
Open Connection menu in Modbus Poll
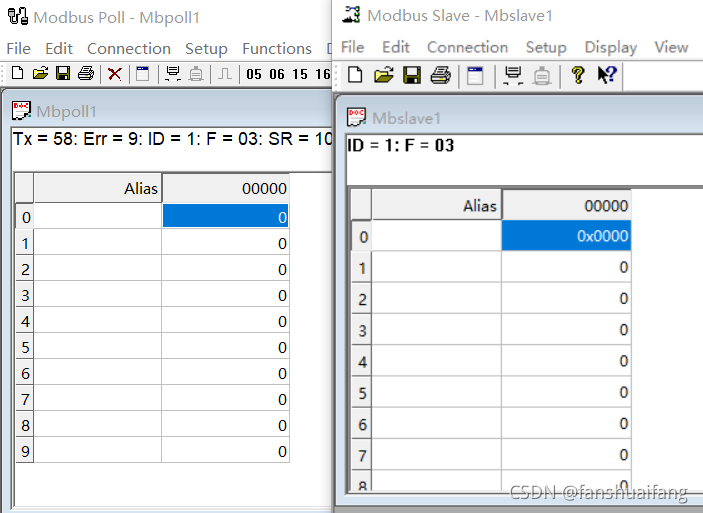tap(129, 48)
